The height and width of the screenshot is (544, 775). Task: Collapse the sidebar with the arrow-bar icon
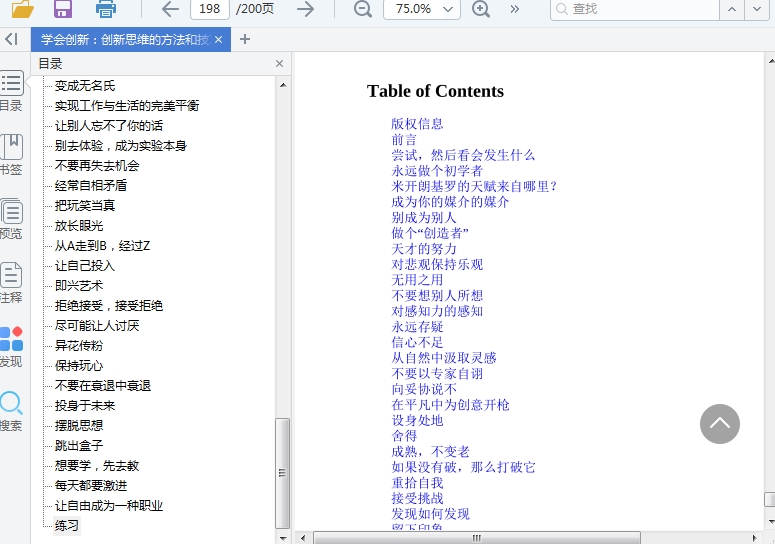11,39
